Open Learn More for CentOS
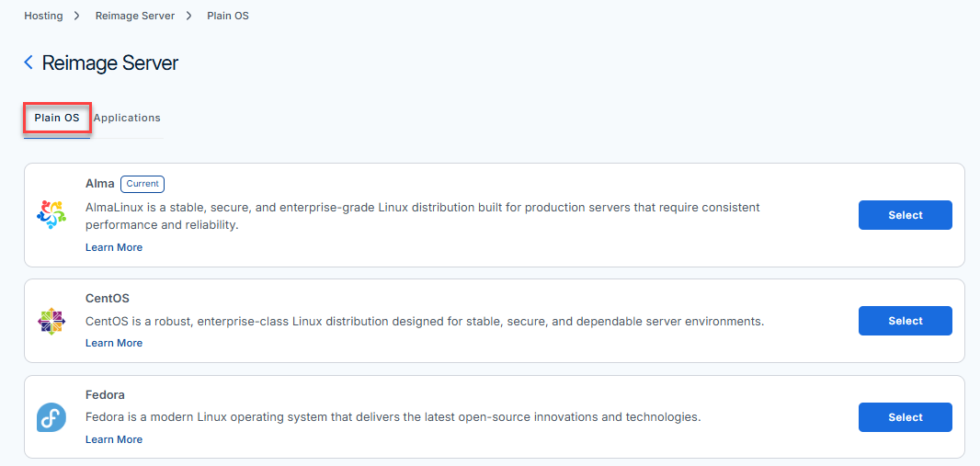This screenshot has height=466, width=980. click(114, 343)
